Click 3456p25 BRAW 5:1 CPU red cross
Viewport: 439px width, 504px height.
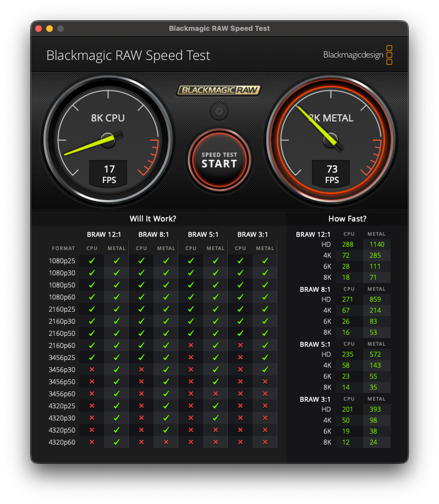(191, 357)
